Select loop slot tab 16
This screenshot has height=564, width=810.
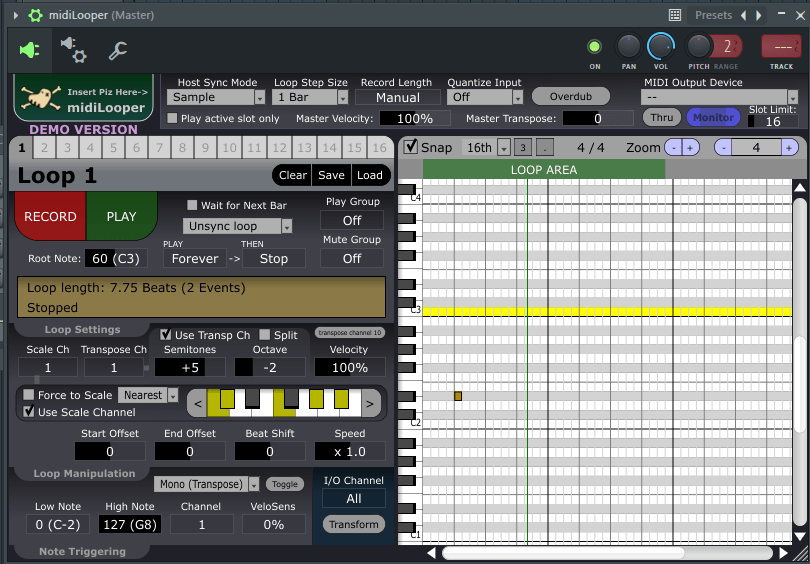pos(379,148)
